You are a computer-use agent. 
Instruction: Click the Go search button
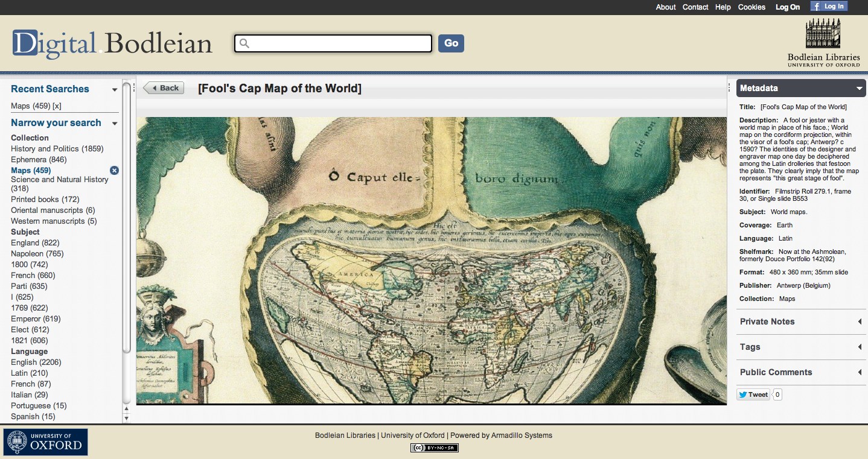pos(451,43)
